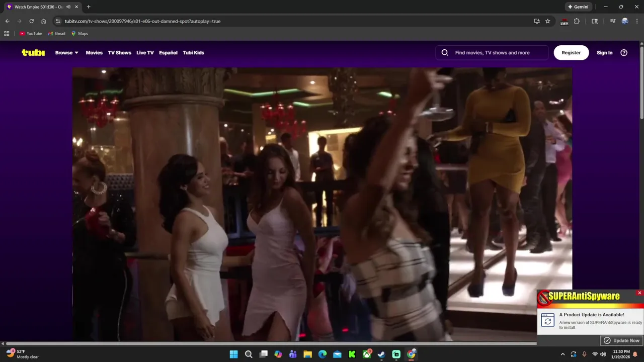The width and height of the screenshot is (644, 362).
Task: Open the Gmail bookmark
Action: [x=56, y=34]
